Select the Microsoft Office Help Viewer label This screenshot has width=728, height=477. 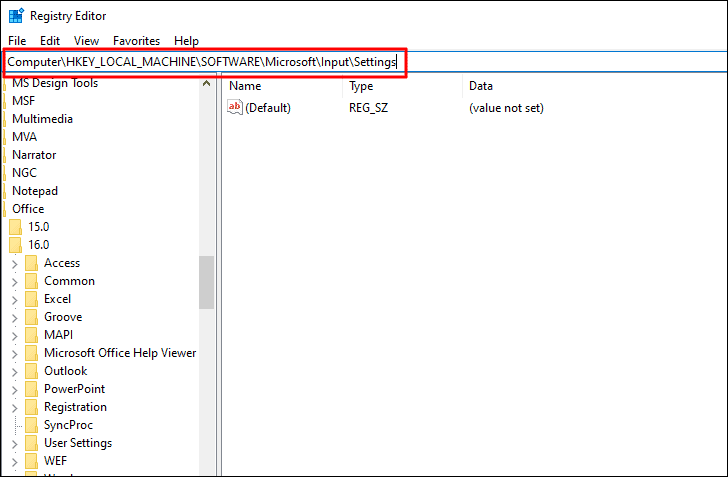120,353
